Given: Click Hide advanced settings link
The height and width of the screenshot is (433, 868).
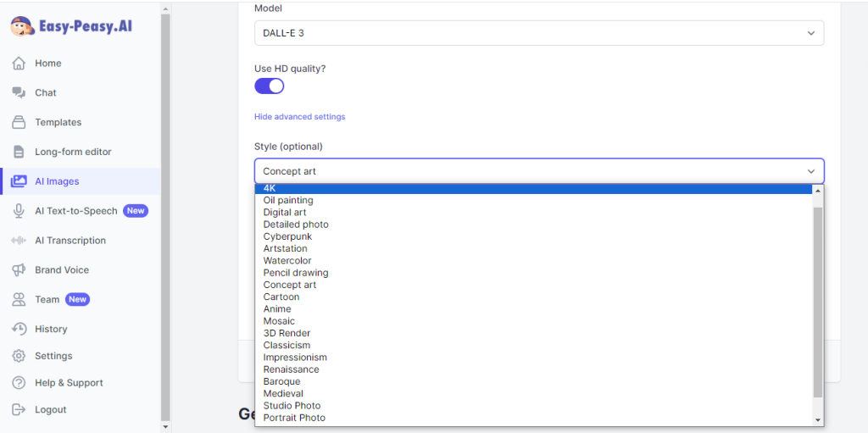Looking at the screenshot, I should pyautogui.click(x=299, y=117).
